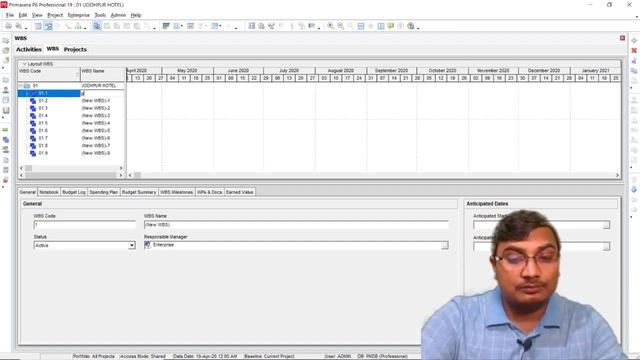640x360 pixels.
Task: Click the WBS table lower horizontal scrollbar
Action: (71, 175)
